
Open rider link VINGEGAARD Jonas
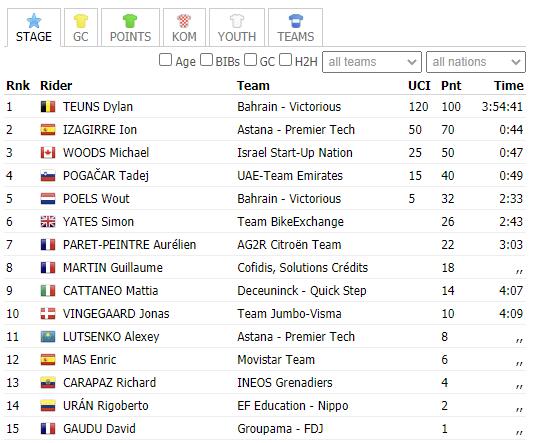click(x=116, y=314)
